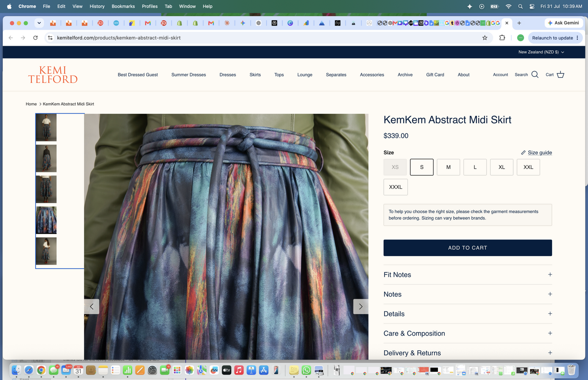Launch Pages from the dock

pos(140,370)
